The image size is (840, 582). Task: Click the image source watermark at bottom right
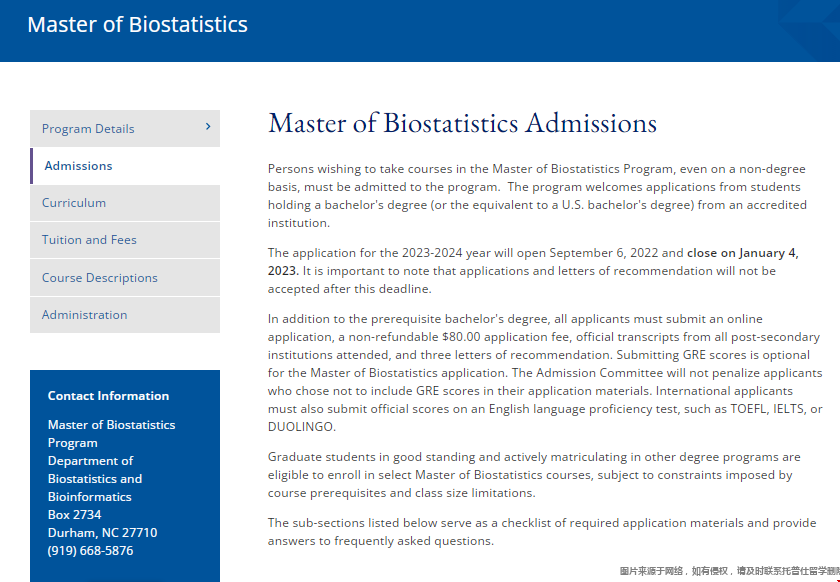pos(728,571)
